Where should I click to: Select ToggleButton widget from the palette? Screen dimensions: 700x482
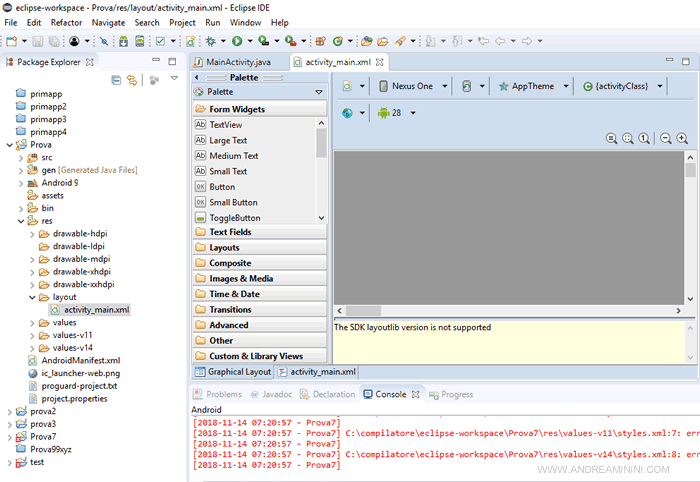[234, 218]
